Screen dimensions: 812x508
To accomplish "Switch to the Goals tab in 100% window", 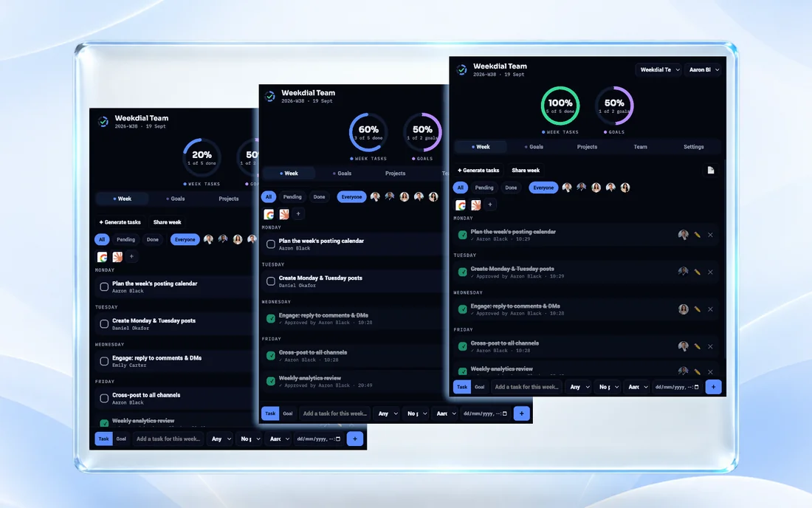I will (x=534, y=147).
